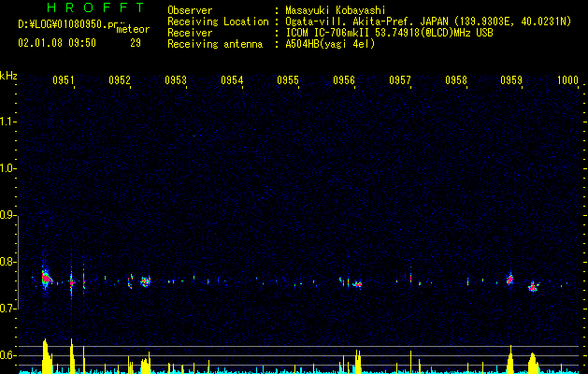Click the 0959 time marker
Image resolution: width=588 pixels, height=374 pixels.
511,79
